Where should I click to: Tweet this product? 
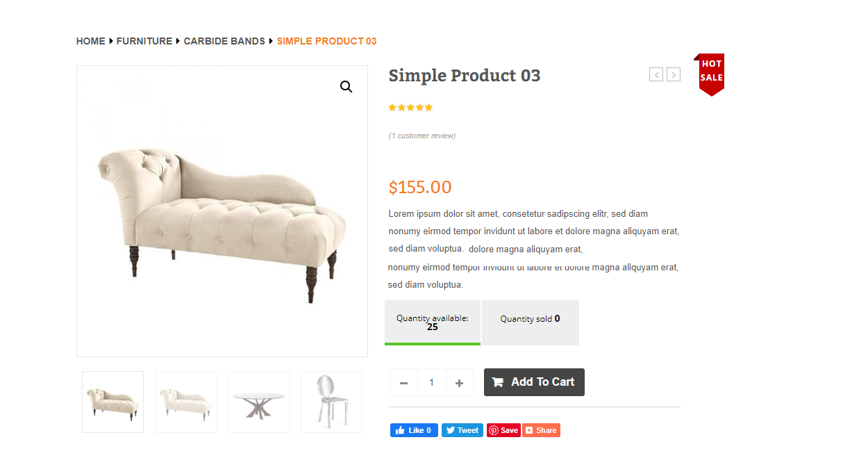(462, 430)
